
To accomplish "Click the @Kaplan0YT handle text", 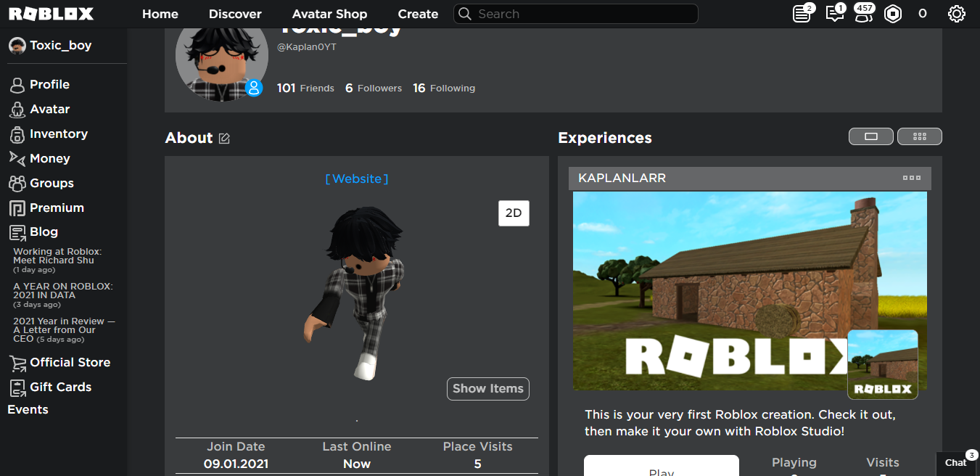I will pos(307,47).
